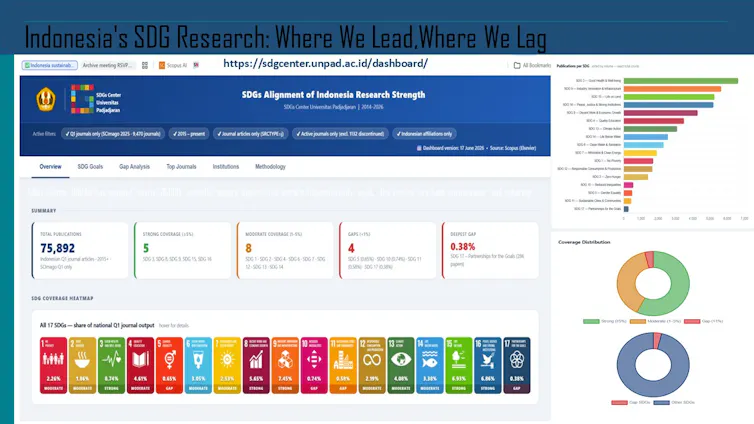Toggle the 2015 – present filter chip
The height and width of the screenshot is (424, 754).
[x=189, y=134]
